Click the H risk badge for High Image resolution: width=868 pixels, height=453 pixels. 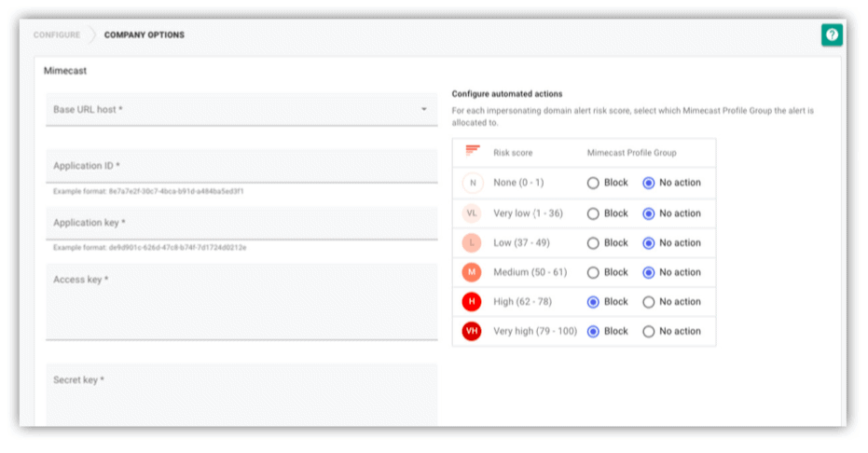point(472,301)
